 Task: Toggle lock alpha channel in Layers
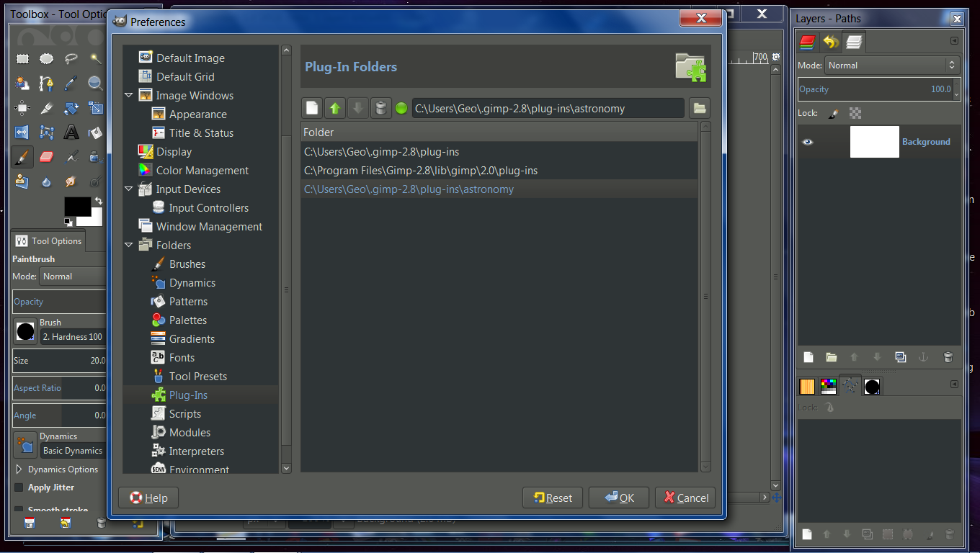[x=855, y=113]
